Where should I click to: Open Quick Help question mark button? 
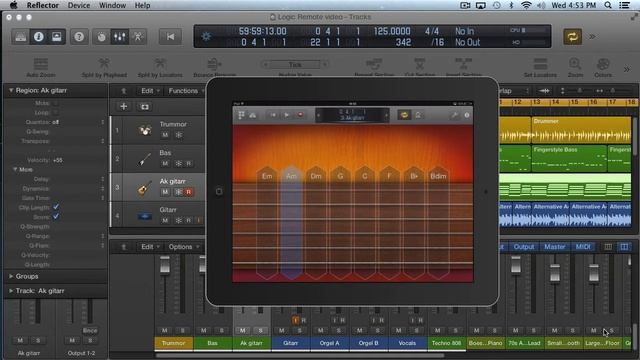(79, 37)
